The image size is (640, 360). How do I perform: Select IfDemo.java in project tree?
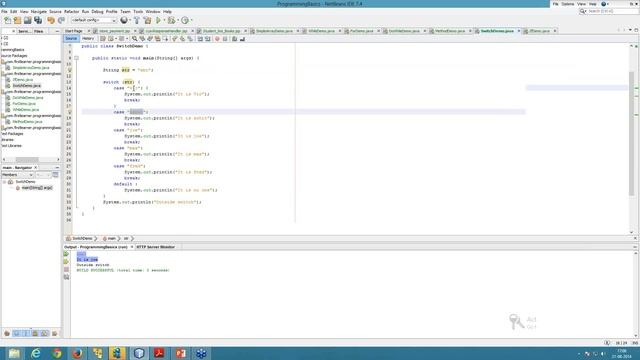(x=23, y=80)
